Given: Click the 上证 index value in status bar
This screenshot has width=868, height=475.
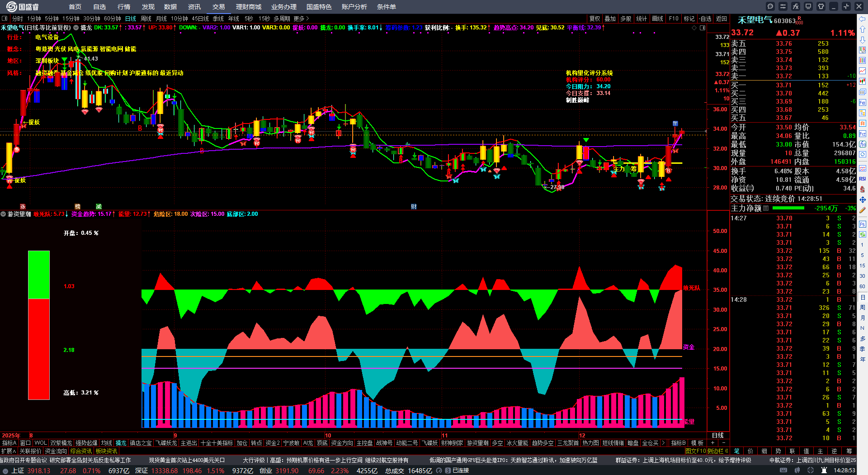Looking at the screenshot, I should pos(39,470).
